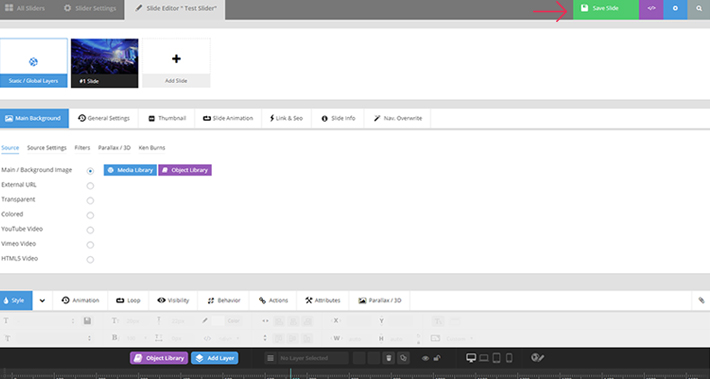Click the duplicate layer icon
The image size is (710, 379).
(403, 358)
